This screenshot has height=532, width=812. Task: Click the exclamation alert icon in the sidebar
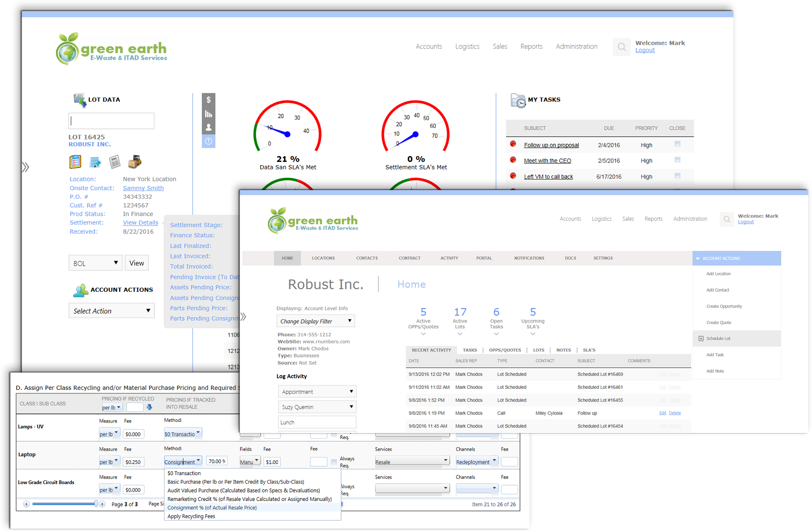click(208, 141)
